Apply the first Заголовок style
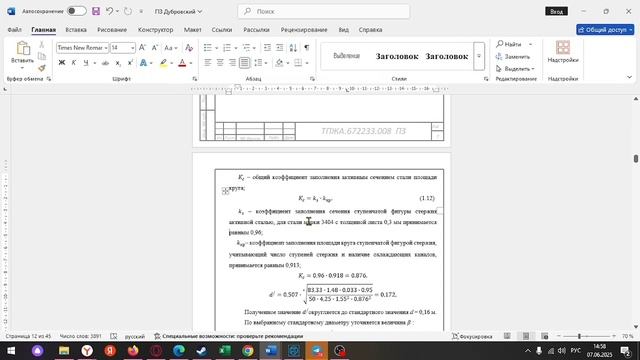The width and height of the screenshot is (640, 360). click(397, 56)
